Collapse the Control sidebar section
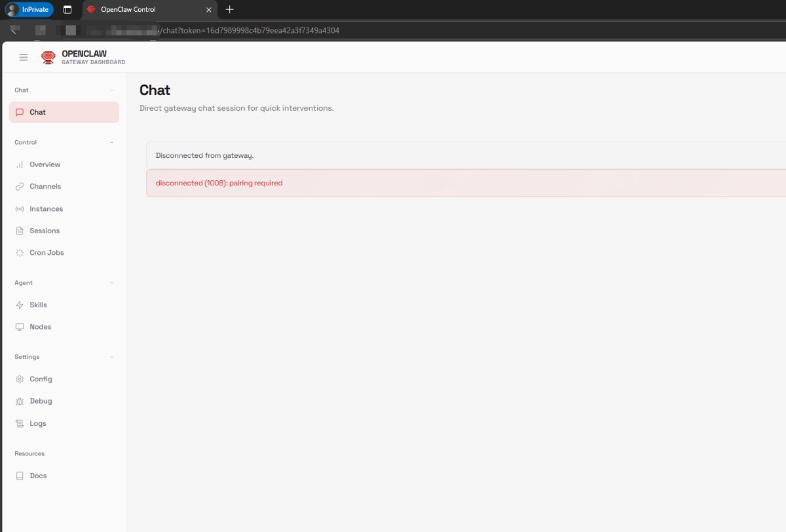The height and width of the screenshot is (532, 786). pyautogui.click(x=111, y=142)
